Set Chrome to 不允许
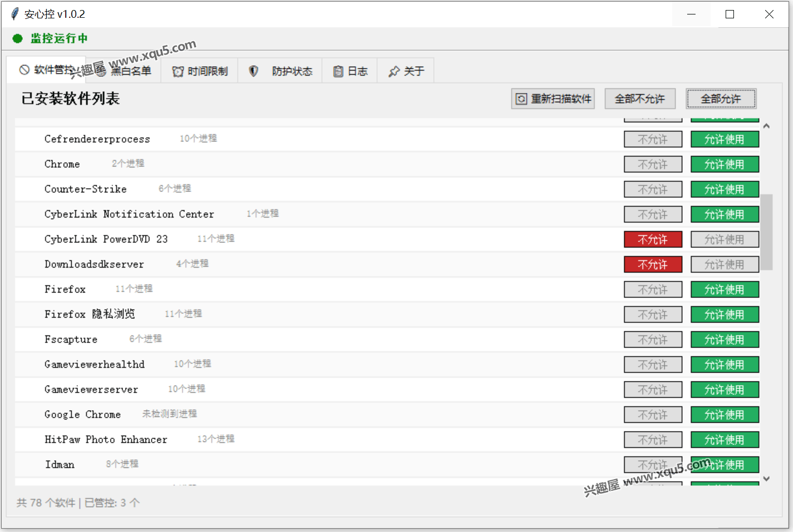 [x=653, y=164]
